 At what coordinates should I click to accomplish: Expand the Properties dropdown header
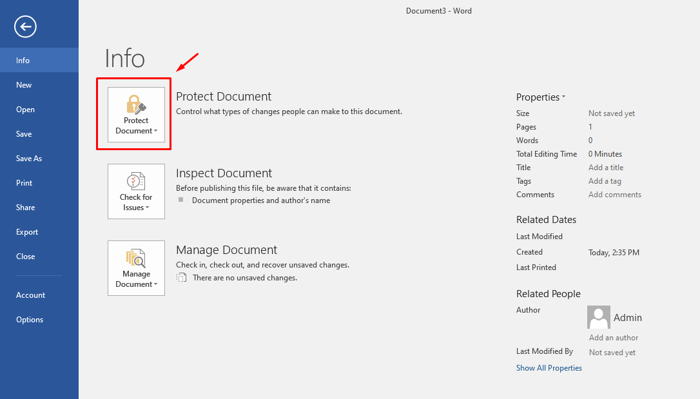pos(541,97)
